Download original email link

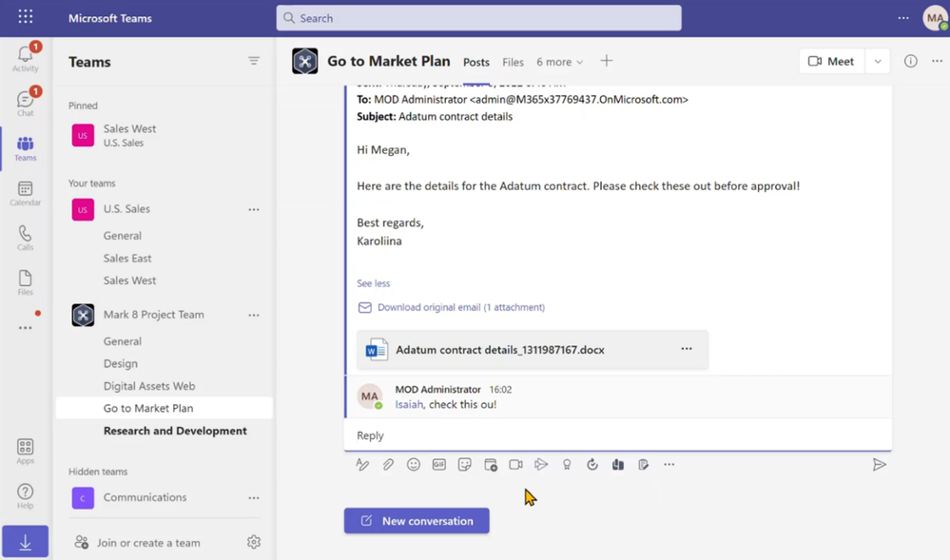click(x=461, y=307)
